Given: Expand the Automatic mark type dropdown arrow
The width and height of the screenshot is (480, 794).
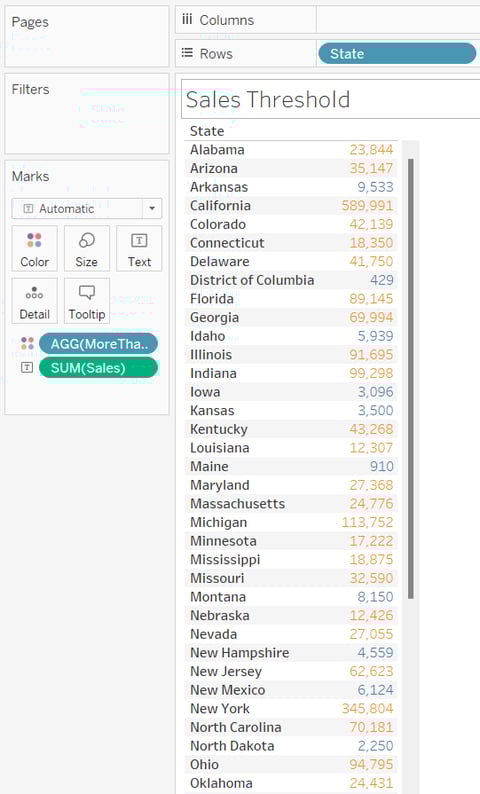Looking at the screenshot, I should 152,209.
